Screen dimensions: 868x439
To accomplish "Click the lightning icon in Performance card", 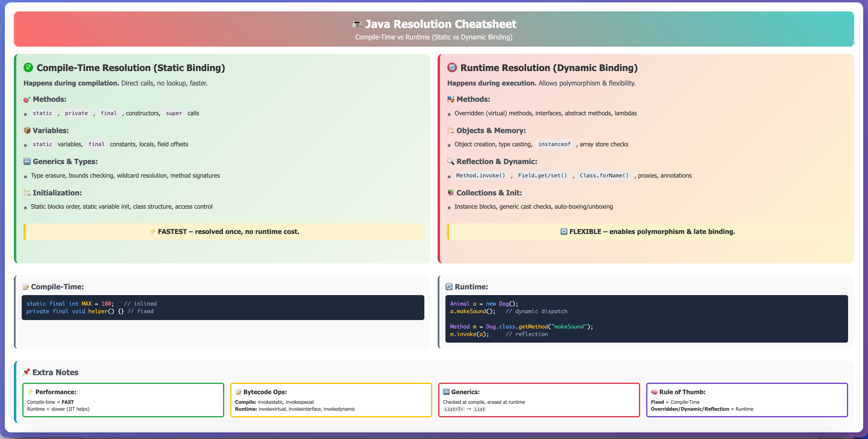I will click(30, 392).
